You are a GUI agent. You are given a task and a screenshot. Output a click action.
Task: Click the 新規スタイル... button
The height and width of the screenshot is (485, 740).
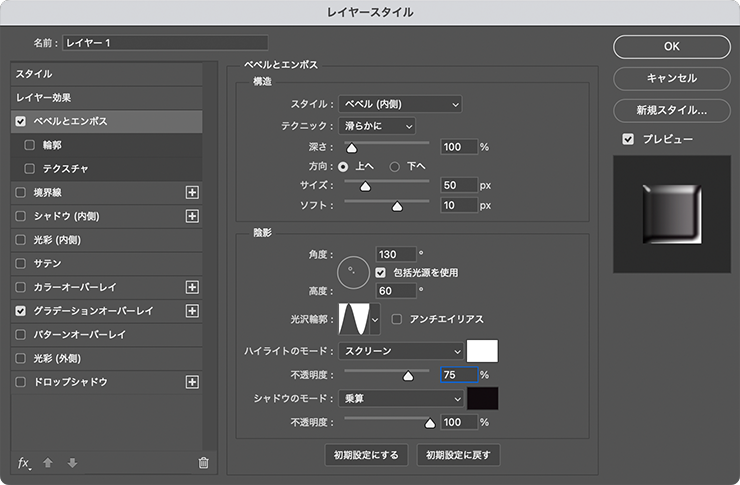pyautogui.click(x=672, y=109)
